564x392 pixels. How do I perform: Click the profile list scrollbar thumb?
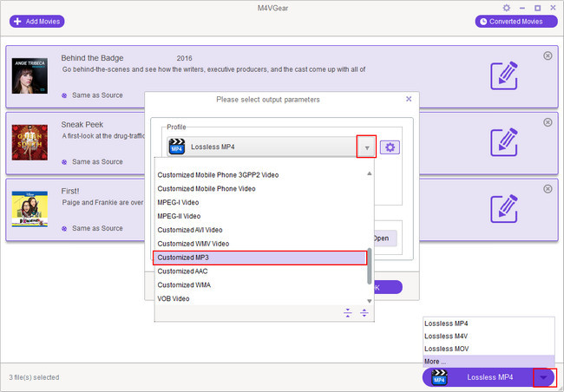[x=370, y=266]
